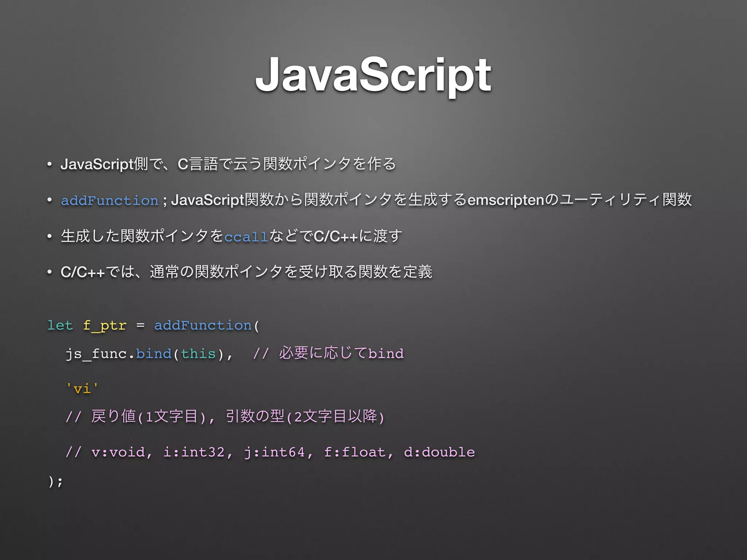Click 'v:void' in type comment
The width and height of the screenshot is (747, 560).
[x=118, y=452]
